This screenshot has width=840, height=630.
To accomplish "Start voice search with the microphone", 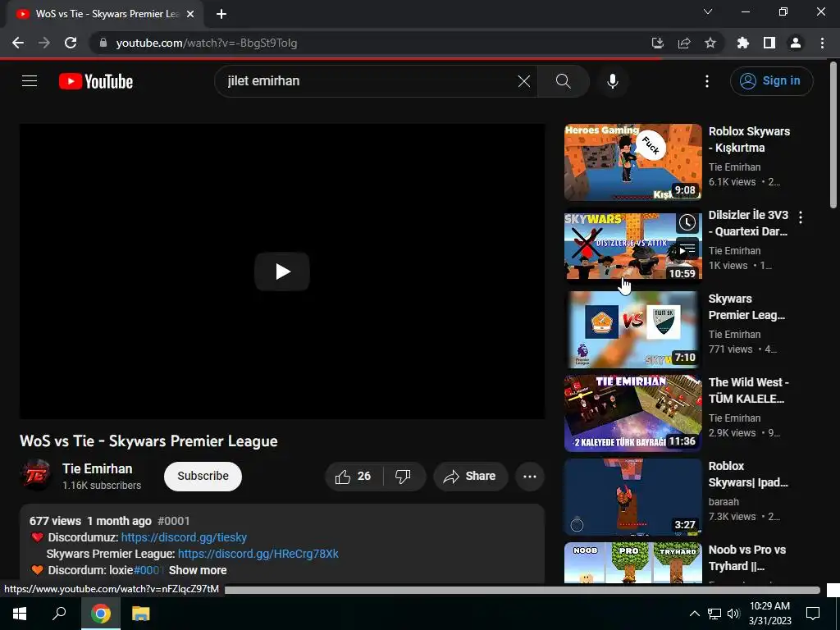I will pos(612,81).
